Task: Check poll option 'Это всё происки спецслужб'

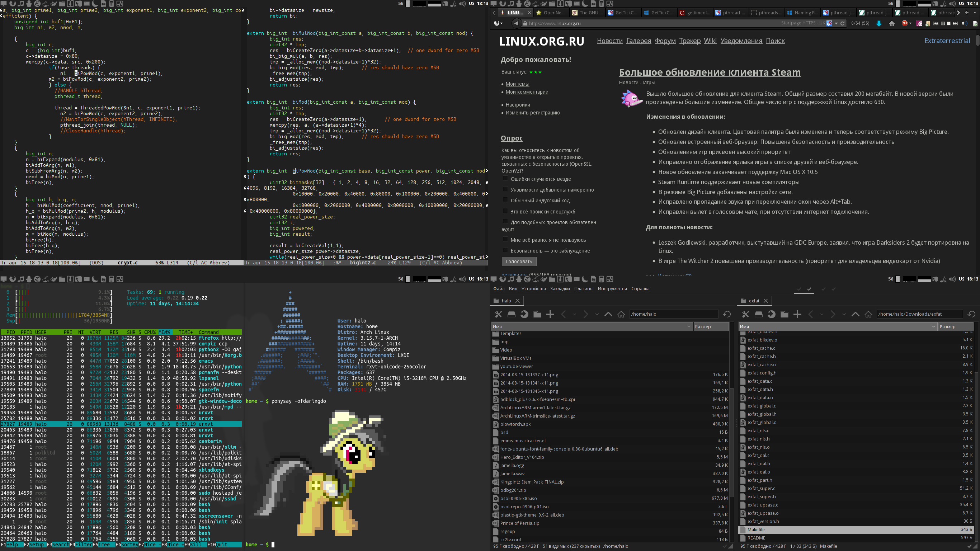Action: click(505, 211)
